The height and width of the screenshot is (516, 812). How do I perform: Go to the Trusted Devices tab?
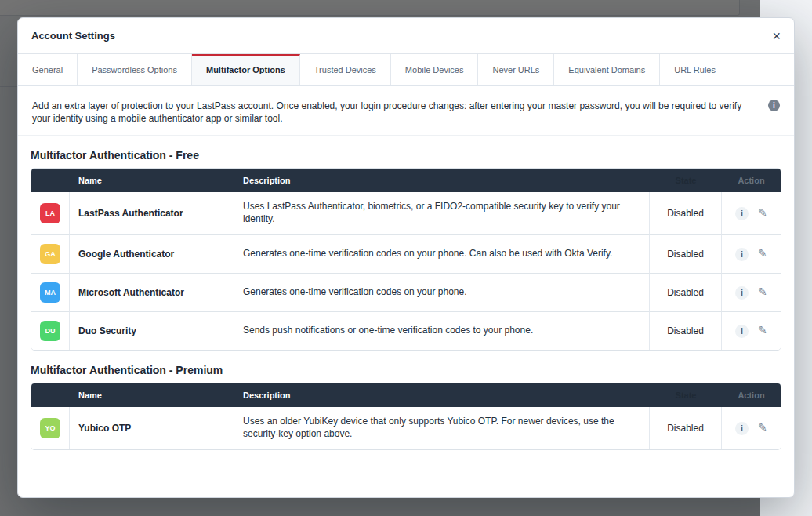coord(345,70)
